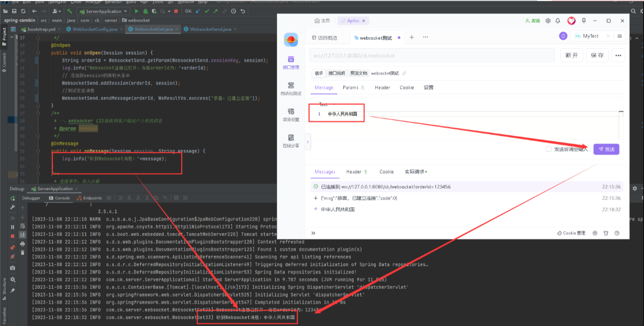Click the T-shirt theme icon at Apifox bottom
Image resolution: width=644 pixels, height=326 pixels.
[606, 233]
